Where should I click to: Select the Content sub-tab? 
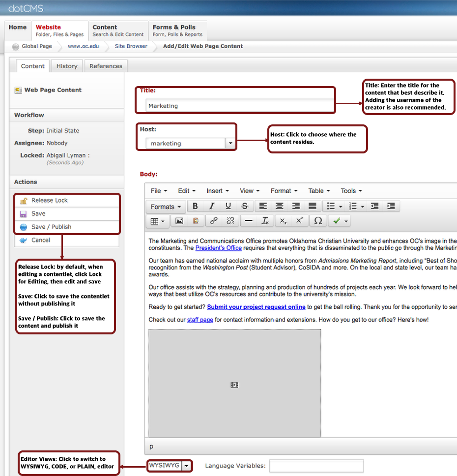coord(32,66)
